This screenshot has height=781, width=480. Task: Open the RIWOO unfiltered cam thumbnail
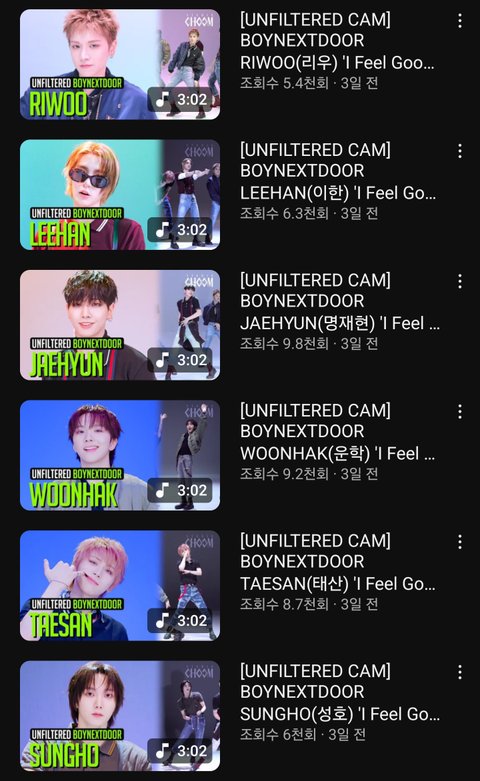pos(120,64)
